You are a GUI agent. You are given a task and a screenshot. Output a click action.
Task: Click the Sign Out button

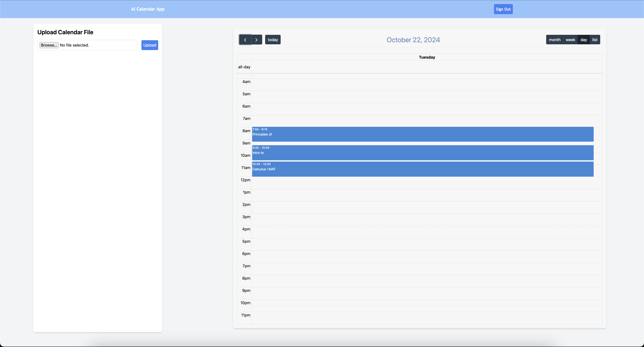[503, 9]
